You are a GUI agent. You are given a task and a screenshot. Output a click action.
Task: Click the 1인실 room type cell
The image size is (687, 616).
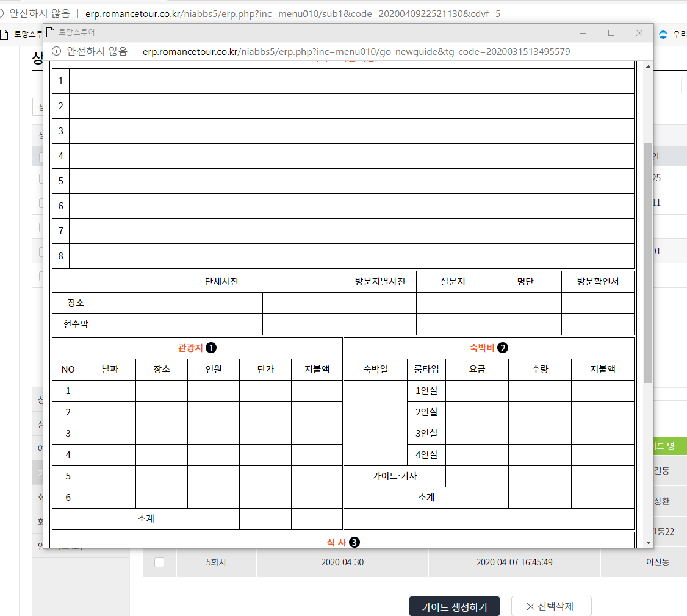point(426,391)
